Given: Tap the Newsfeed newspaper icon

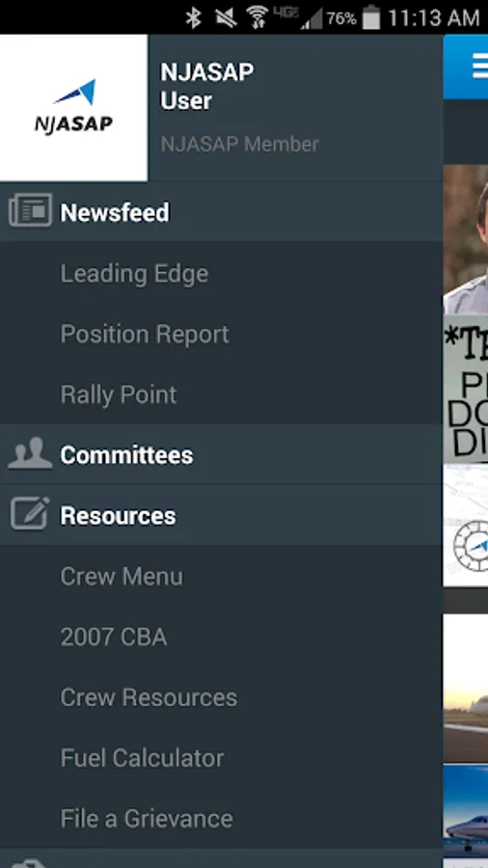Looking at the screenshot, I should click(x=31, y=211).
